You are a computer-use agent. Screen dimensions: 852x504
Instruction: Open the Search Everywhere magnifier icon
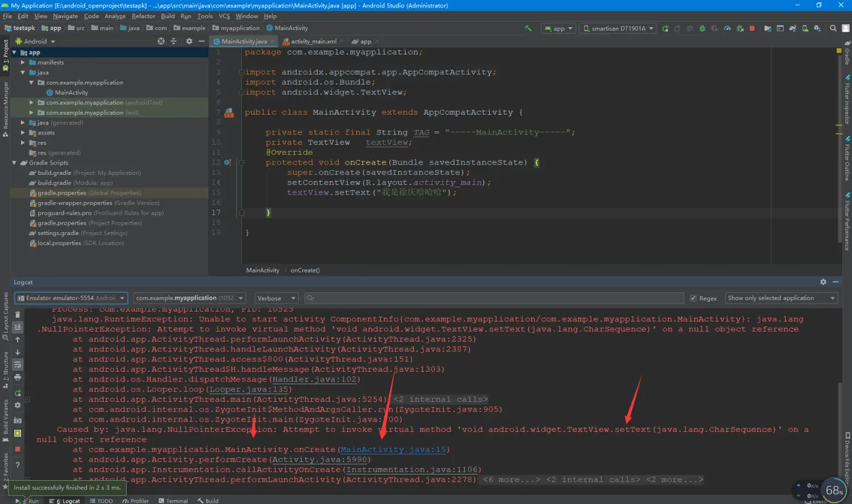tap(833, 28)
